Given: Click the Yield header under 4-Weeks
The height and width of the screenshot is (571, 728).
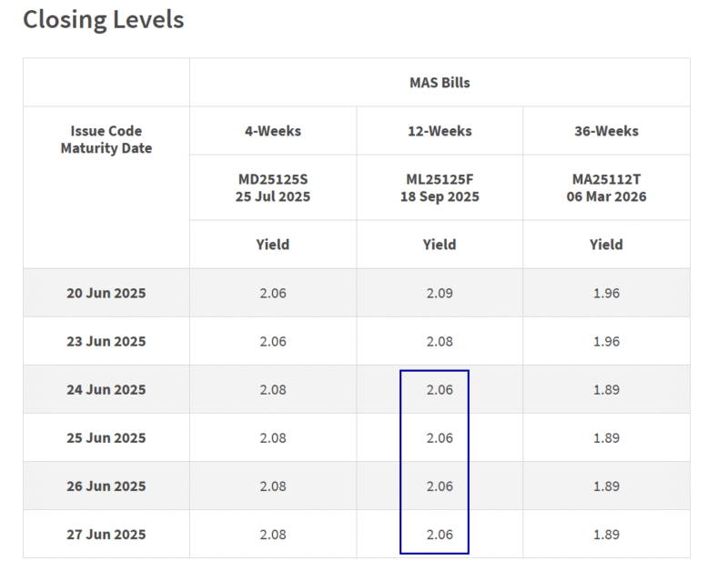Looking at the screenshot, I should coord(272,245).
